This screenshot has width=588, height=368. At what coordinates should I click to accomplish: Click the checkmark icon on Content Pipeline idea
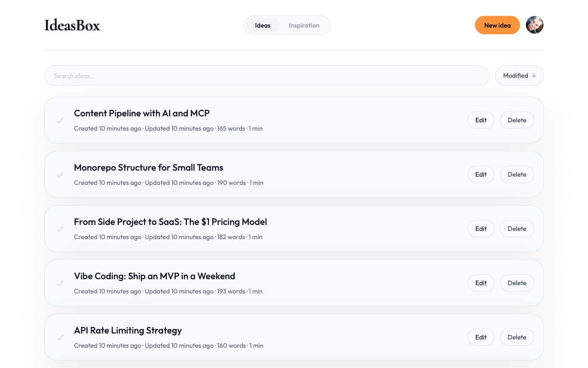coord(60,120)
